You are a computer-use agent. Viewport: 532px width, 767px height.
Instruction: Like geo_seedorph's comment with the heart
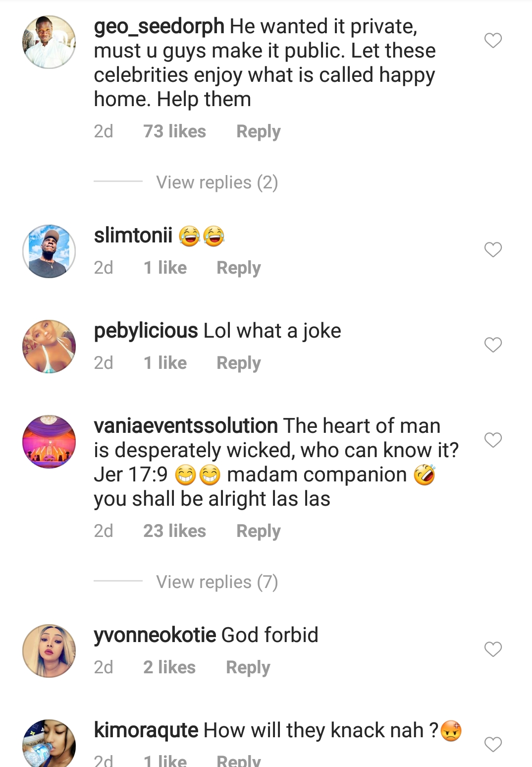point(493,40)
